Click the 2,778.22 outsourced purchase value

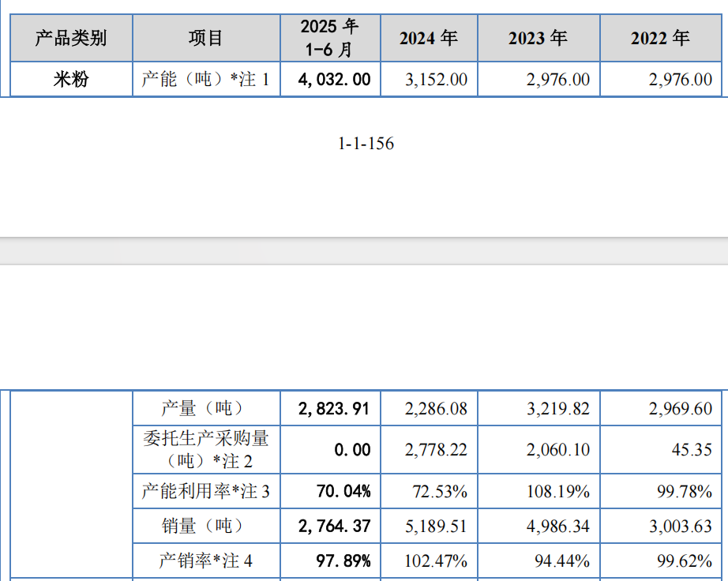pos(436,449)
